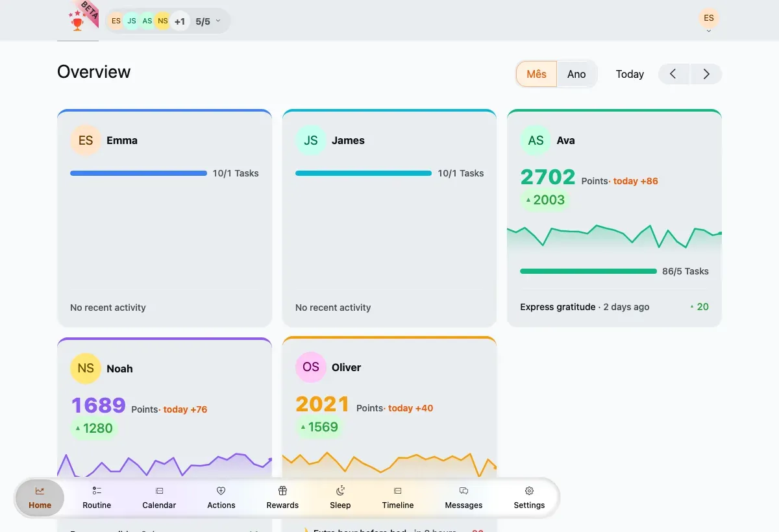Select the Calendar tab label
The height and width of the screenshot is (532, 779).
[x=159, y=505]
